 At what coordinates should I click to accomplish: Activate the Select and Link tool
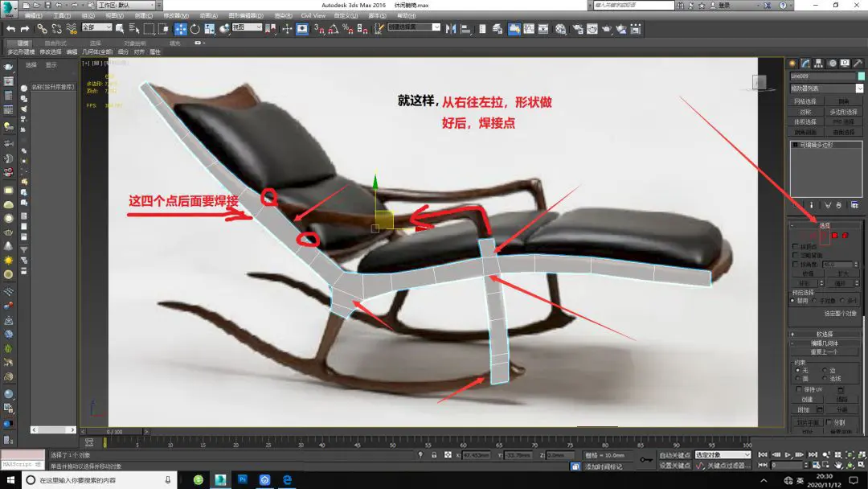(42, 29)
